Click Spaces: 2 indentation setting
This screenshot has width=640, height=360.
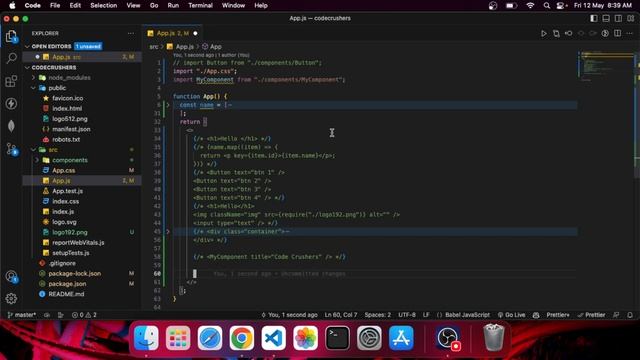coord(378,315)
